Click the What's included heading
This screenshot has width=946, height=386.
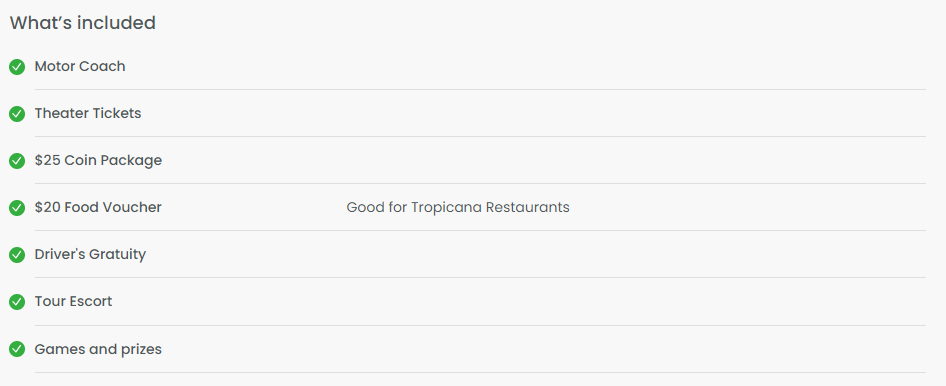point(83,23)
